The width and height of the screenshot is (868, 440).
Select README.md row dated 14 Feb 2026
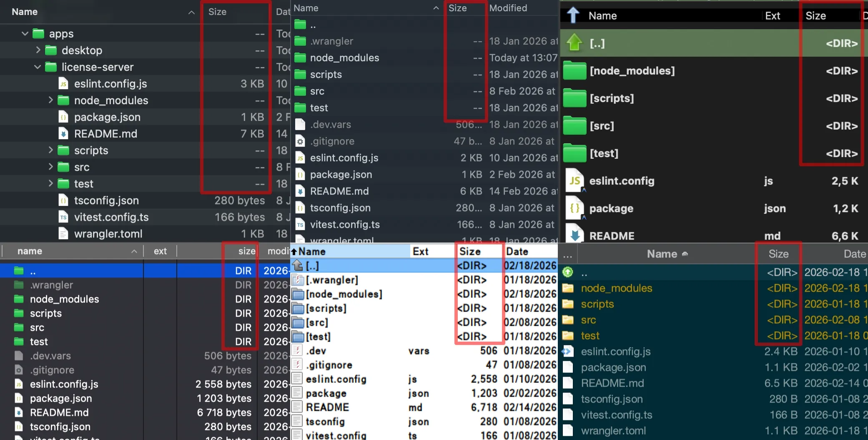point(424,191)
